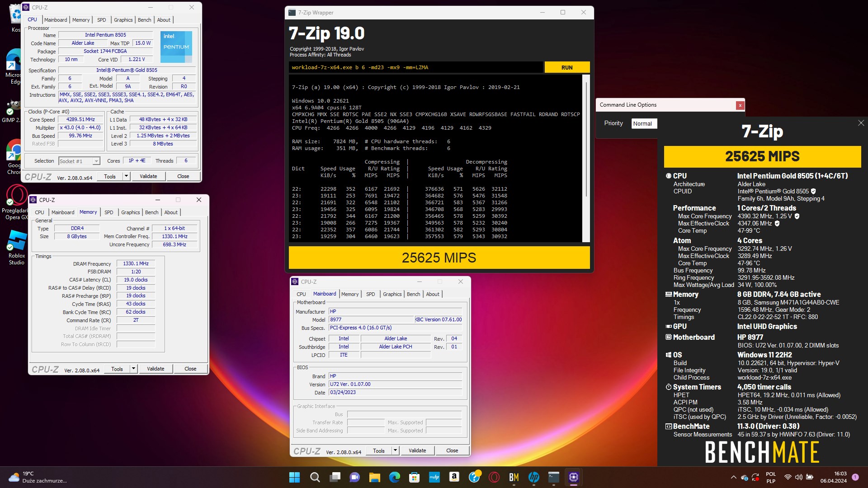Open Wi-Fi network settings in the tray
868x488 pixels.
tap(788, 477)
